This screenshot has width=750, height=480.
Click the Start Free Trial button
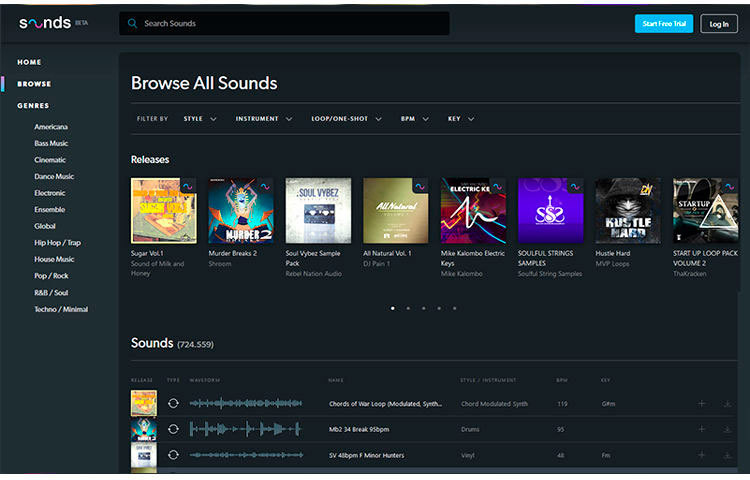click(663, 24)
